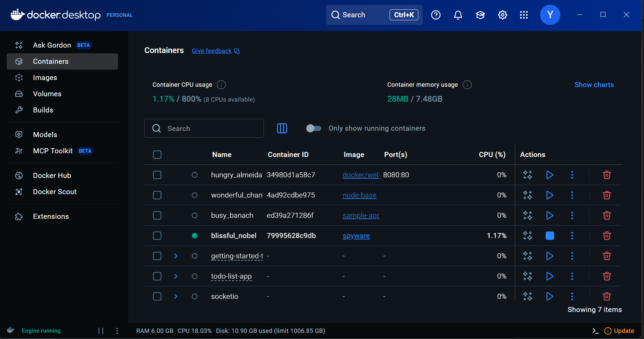Open Ask Gordon in the sidebar
644x339 pixels.
62,45
